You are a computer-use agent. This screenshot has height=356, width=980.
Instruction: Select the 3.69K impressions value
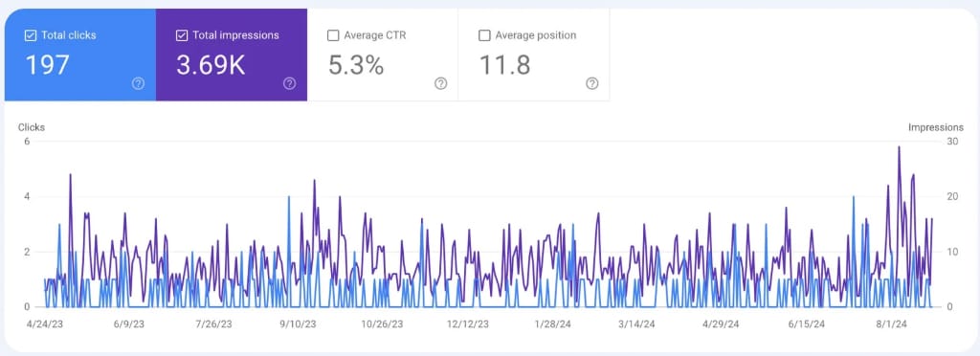pyautogui.click(x=211, y=65)
